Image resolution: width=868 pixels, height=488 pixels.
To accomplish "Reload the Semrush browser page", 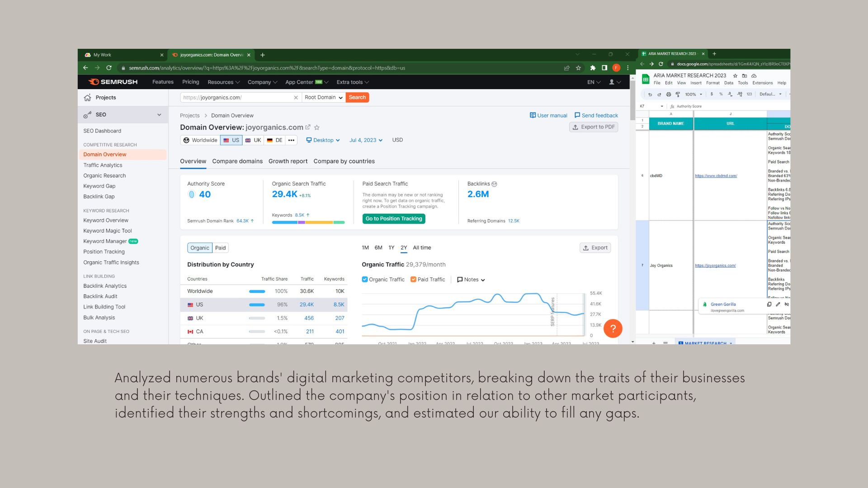I will coord(109,68).
